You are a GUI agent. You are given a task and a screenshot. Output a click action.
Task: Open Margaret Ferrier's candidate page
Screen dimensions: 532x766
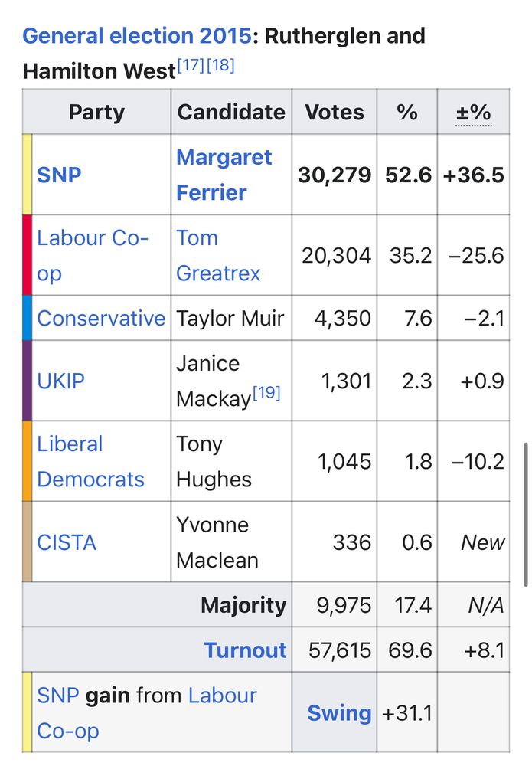coord(224,175)
